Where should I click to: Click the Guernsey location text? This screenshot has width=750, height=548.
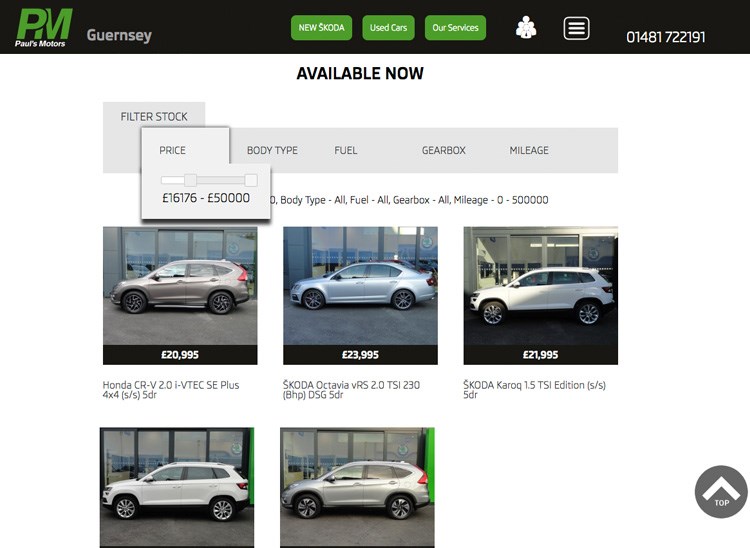coord(119,35)
